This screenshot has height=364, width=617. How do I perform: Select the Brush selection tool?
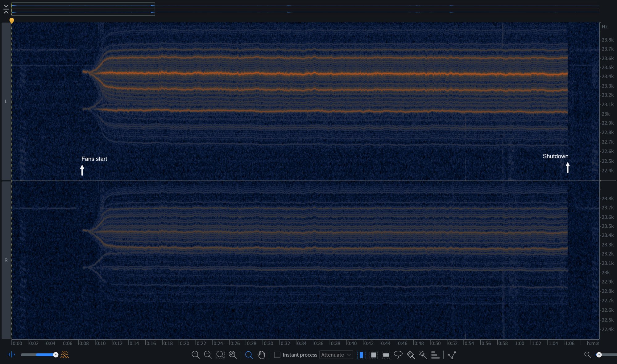coord(411,355)
